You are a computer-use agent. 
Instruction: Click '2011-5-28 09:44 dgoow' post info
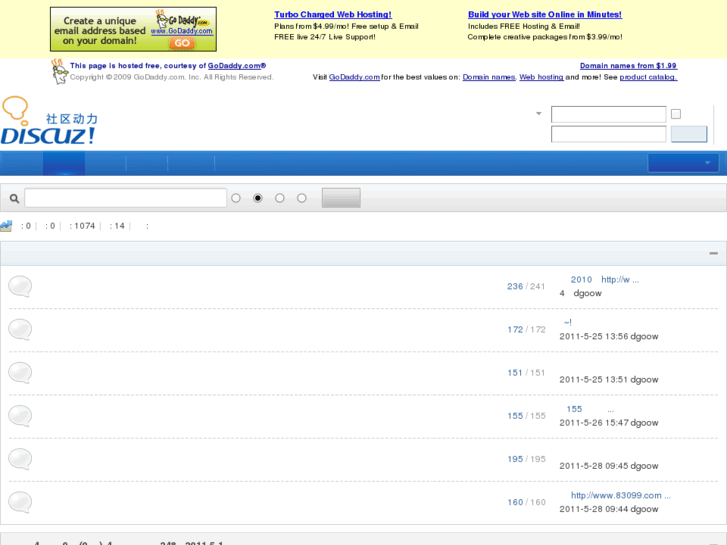click(x=609, y=509)
